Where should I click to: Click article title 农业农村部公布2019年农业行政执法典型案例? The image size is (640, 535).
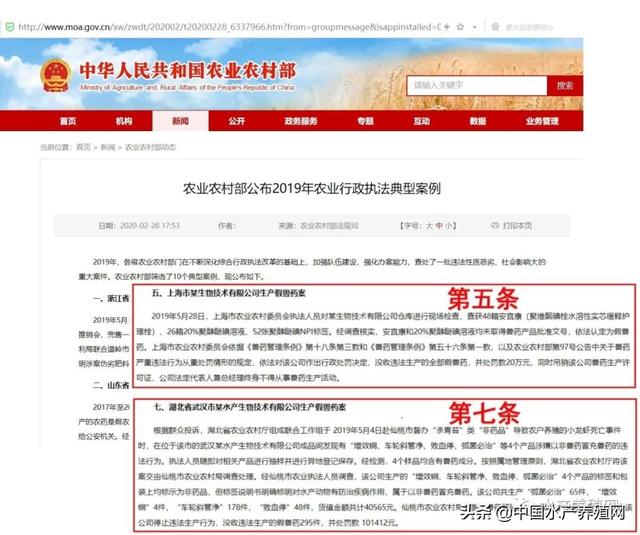click(312, 189)
